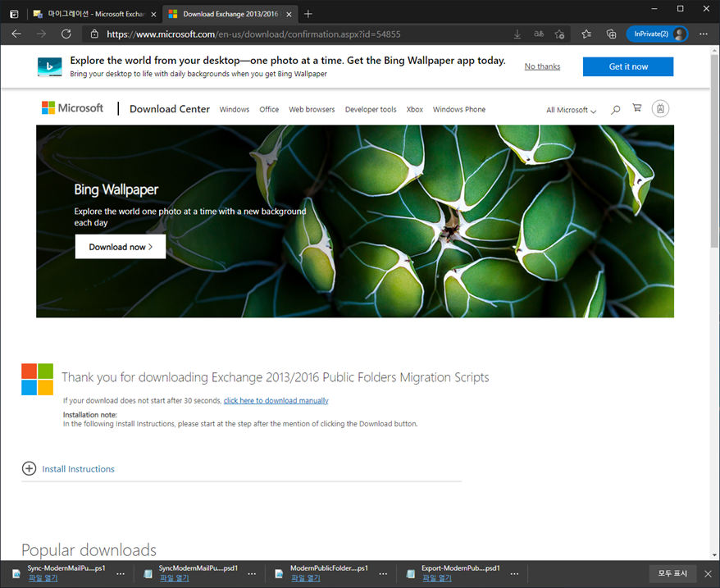
Task: Click the Bing Wallpaper app icon
Action: [49, 67]
